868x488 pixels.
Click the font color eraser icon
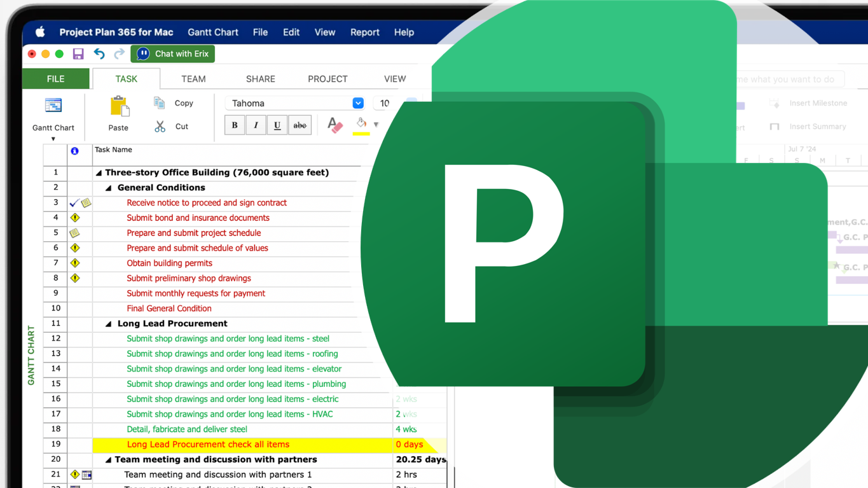tap(334, 125)
